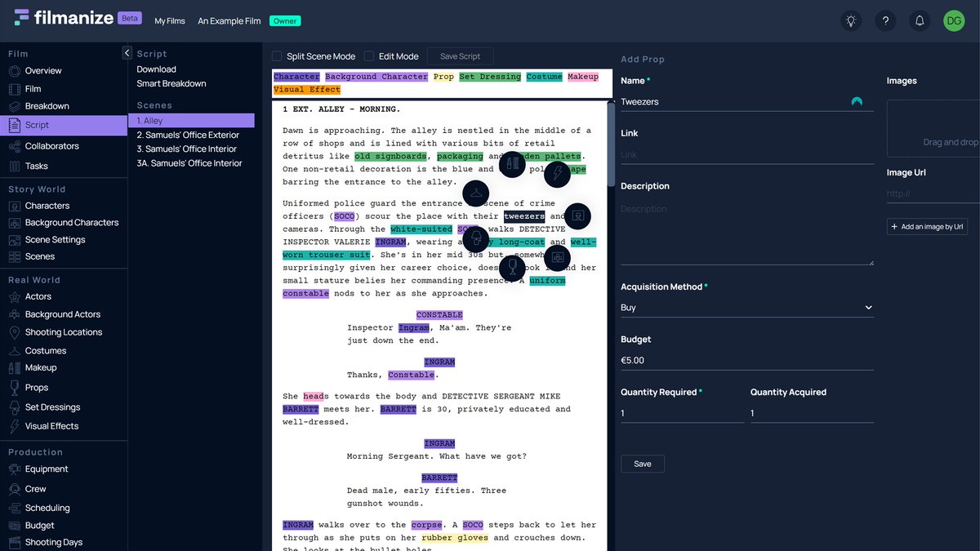Switch to the Props section

pyautogui.click(x=36, y=389)
